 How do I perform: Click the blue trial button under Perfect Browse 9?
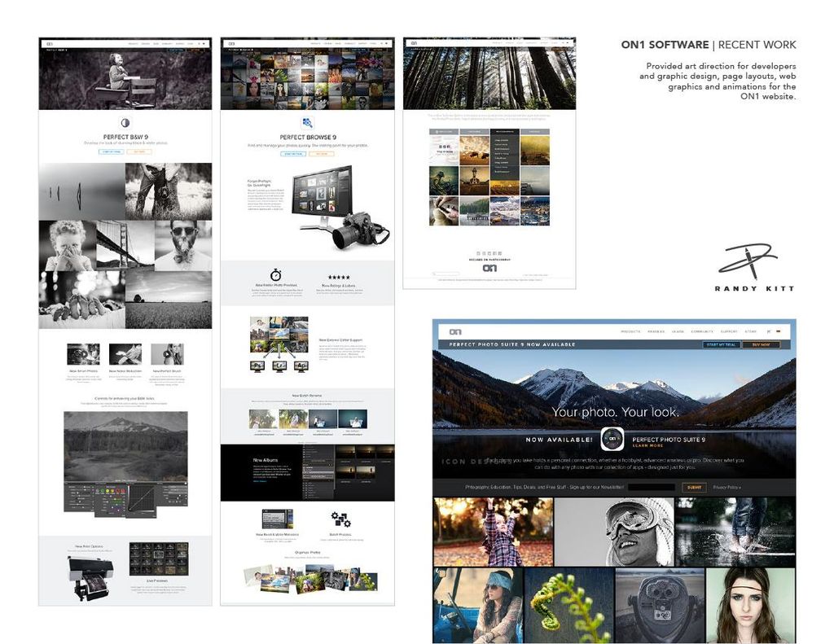point(293,154)
